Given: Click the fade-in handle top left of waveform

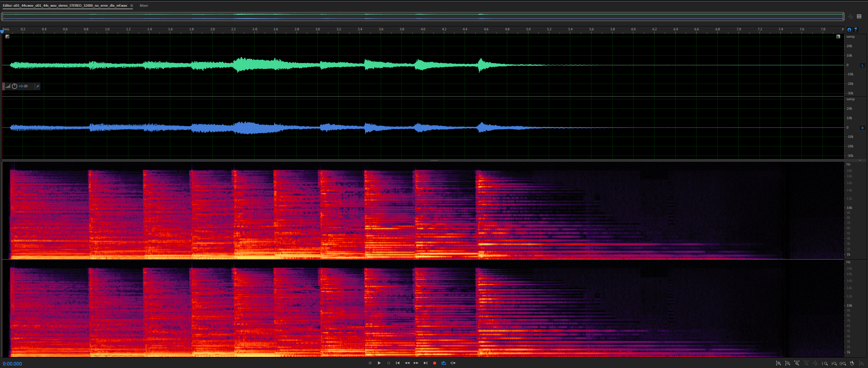Looking at the screenshot, I should pos(7,36).
